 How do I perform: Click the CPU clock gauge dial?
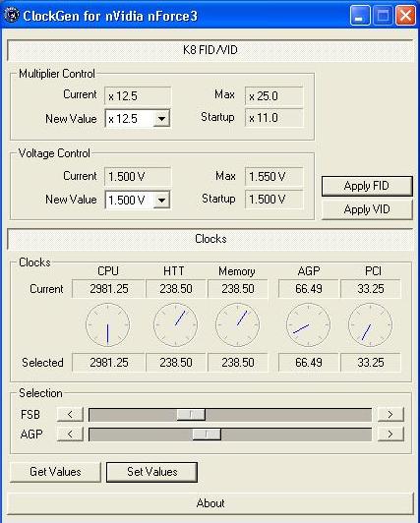tap(107, 324)
